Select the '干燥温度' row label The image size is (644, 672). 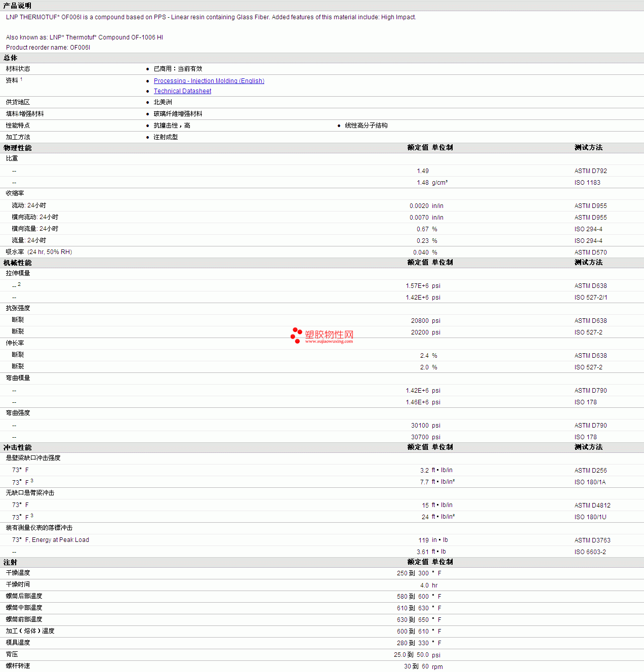pos(18,573)
